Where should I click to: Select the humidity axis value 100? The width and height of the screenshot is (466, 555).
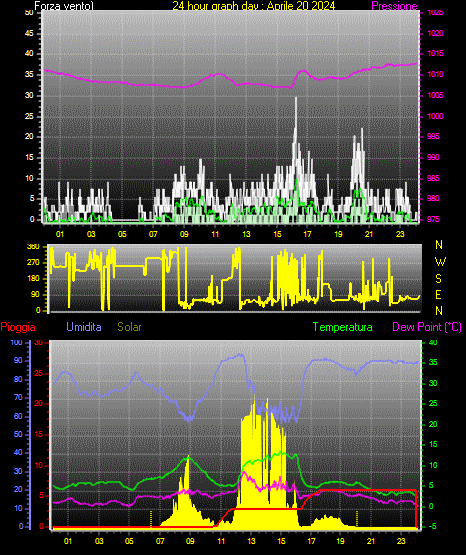[17, 342]
